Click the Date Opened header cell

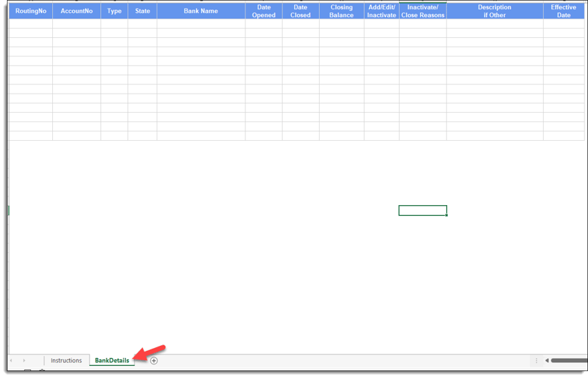[264, 11]
